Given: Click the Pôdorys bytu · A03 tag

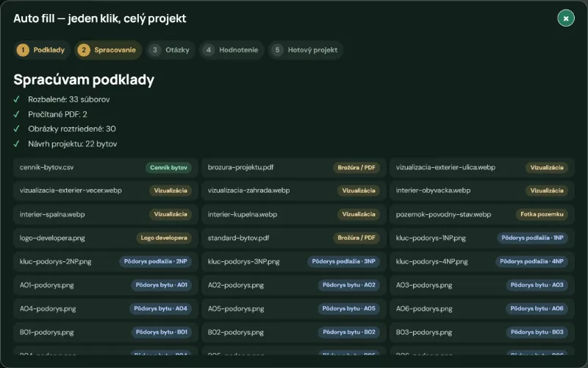Looking at the screenshot, I should tap(537, 286).
